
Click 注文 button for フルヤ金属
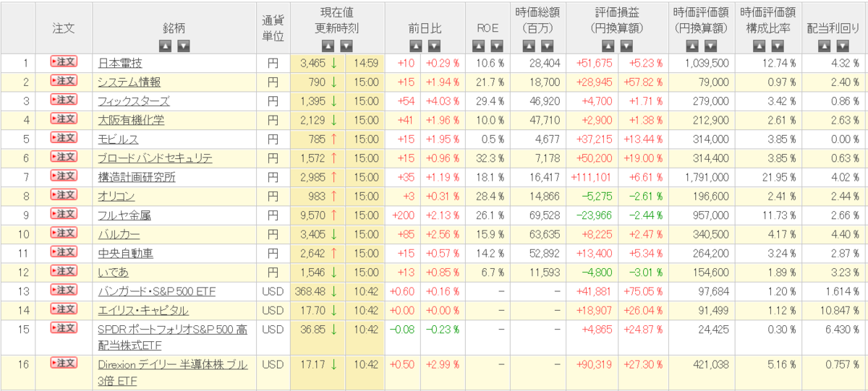(x=64, y=214)
